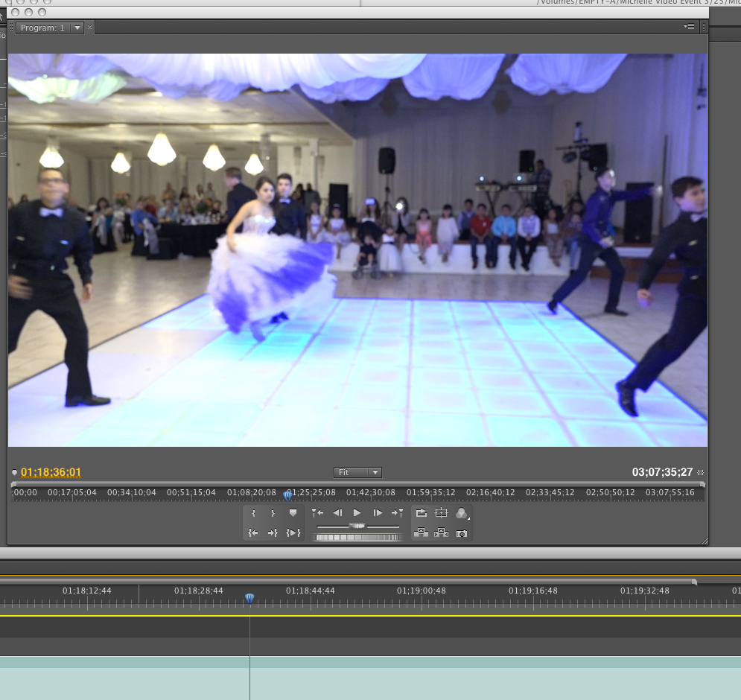Click the current timecode 01;18;36;01 field

(51, 472)
